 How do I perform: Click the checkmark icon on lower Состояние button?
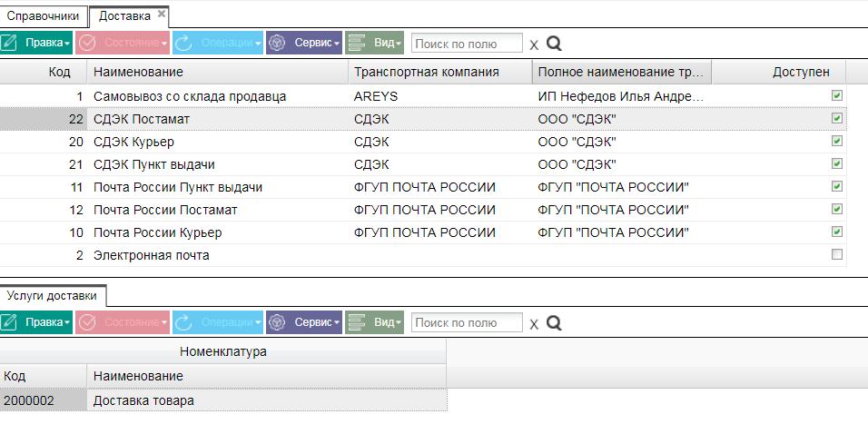[87, 322]
